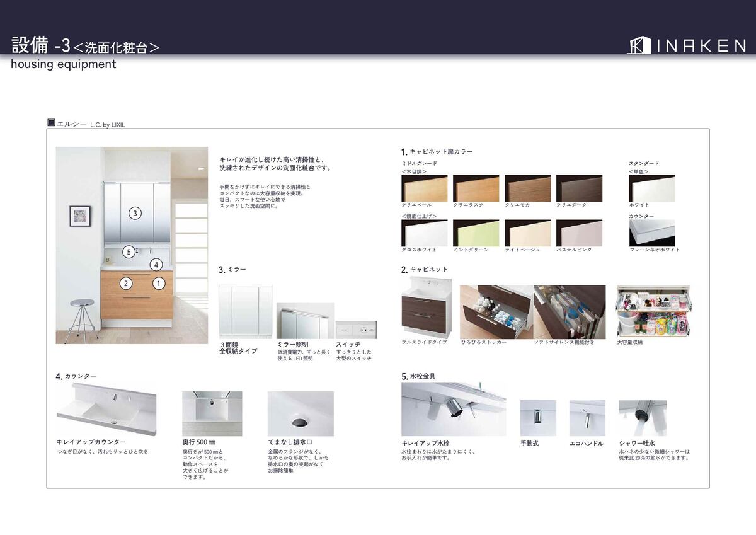Viewport: 756px width, 535px height.
Task: Pick the パステルピンク color swatch
Action: point(579,233)
